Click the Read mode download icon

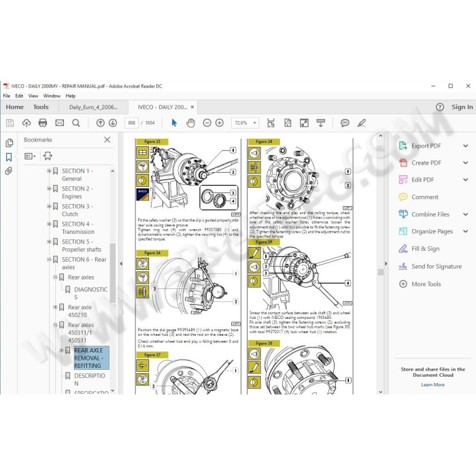point(320,122)
